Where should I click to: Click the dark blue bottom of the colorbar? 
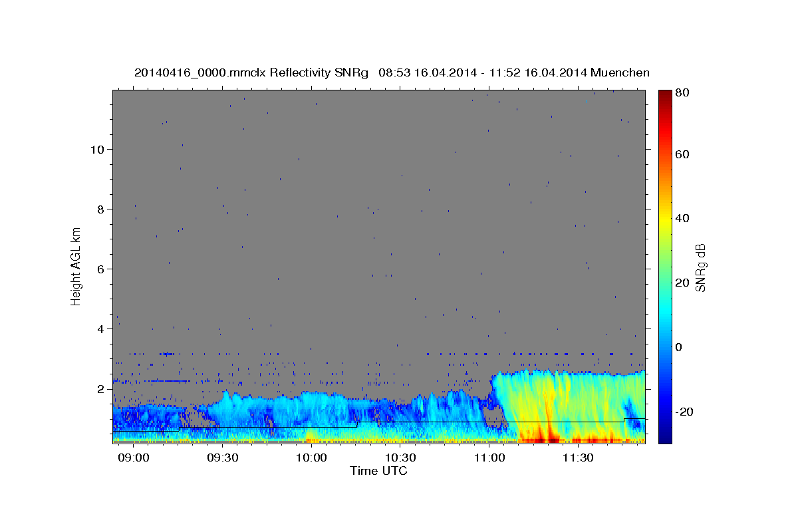(x=665, y=436)
